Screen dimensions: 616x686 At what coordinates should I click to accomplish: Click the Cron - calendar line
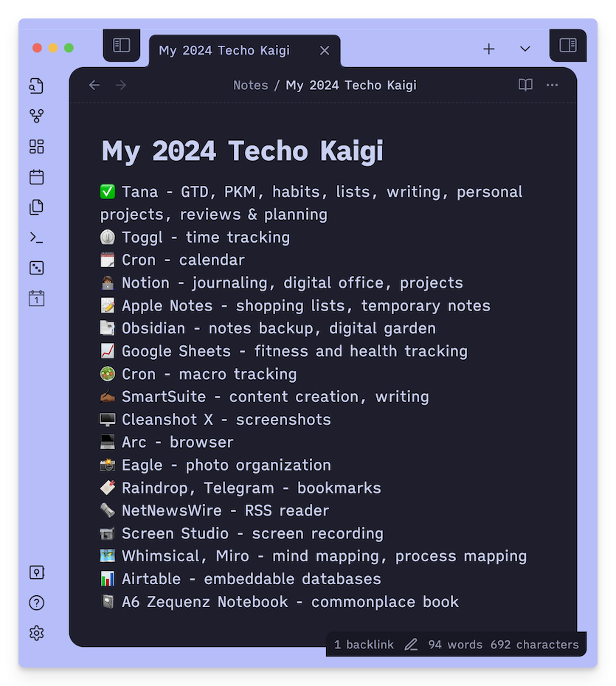coord(173,260)
